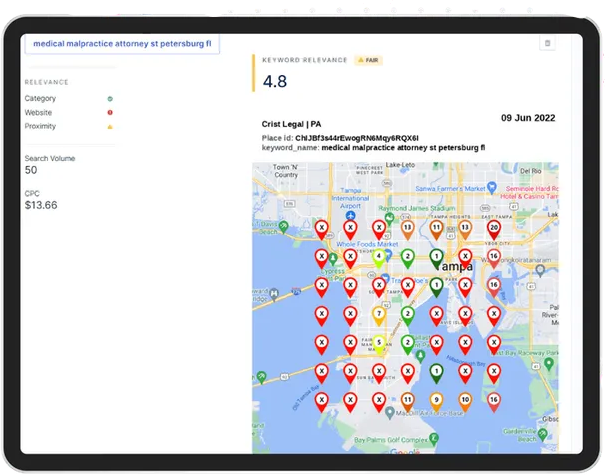Image resolution: width=609 pixels, height=475 pixels.
Task: Click the CPC value $13.66
Action: point(41,205)
